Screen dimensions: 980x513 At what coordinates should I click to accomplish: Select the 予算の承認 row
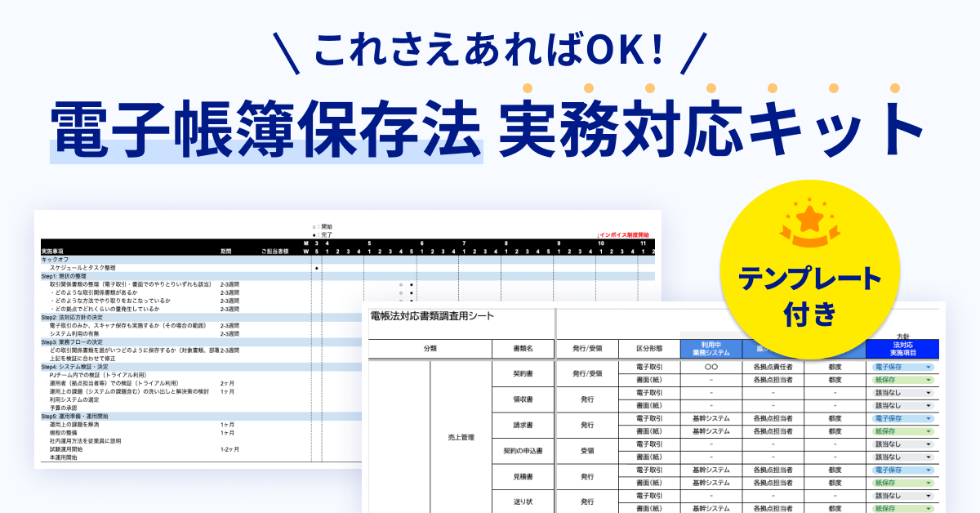click(x=202, y=408)
